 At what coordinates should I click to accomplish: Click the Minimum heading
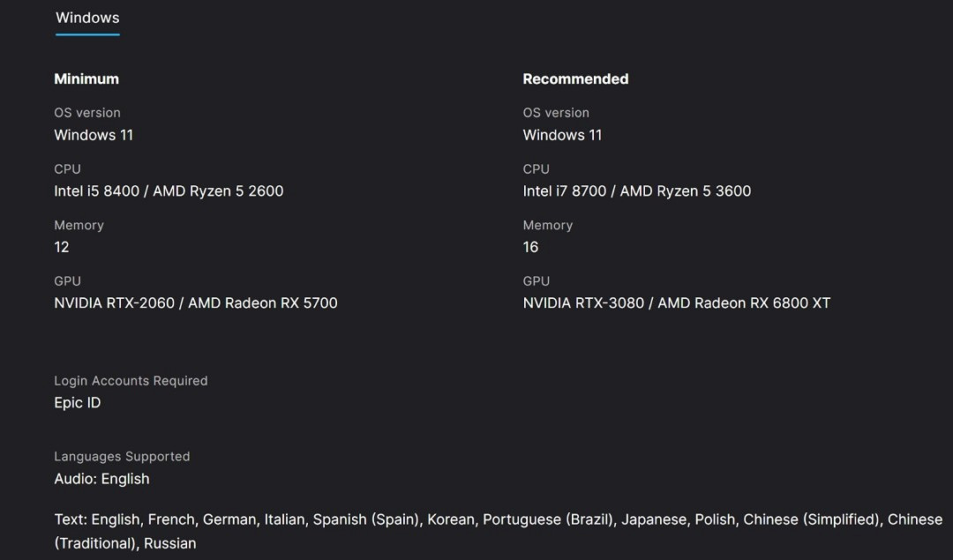tap(86, 78)
